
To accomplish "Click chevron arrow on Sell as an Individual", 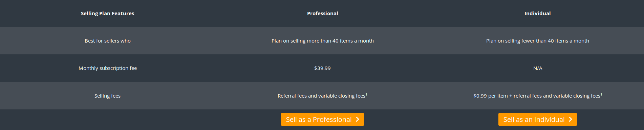I will [571, 119].
